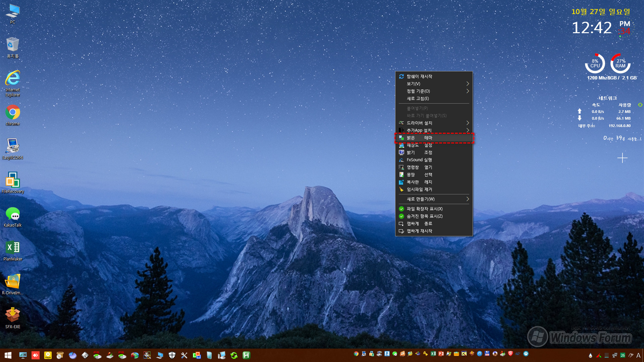Select 임시파일 제거 in the context menu
Image resolution: width=644 pixels, height=362 pixels.
point(434,189)
